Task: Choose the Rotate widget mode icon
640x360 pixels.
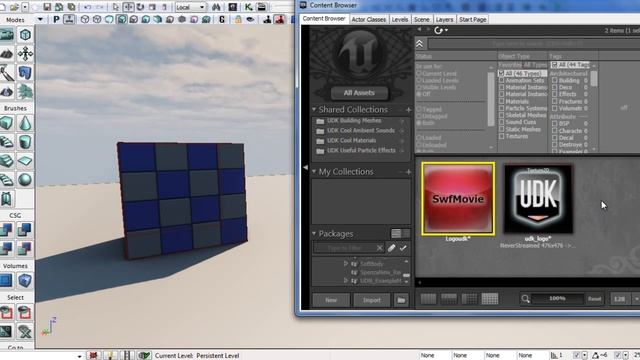Action: [140, 7]
